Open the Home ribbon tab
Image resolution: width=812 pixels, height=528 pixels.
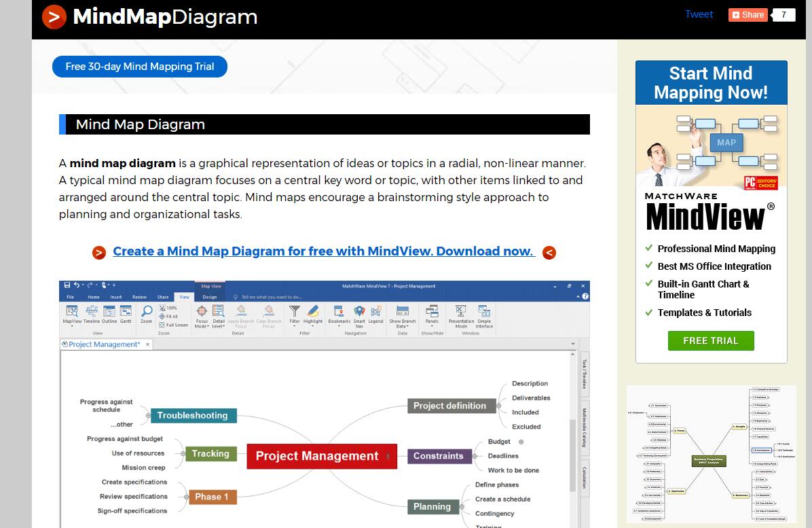click(94, 297)
